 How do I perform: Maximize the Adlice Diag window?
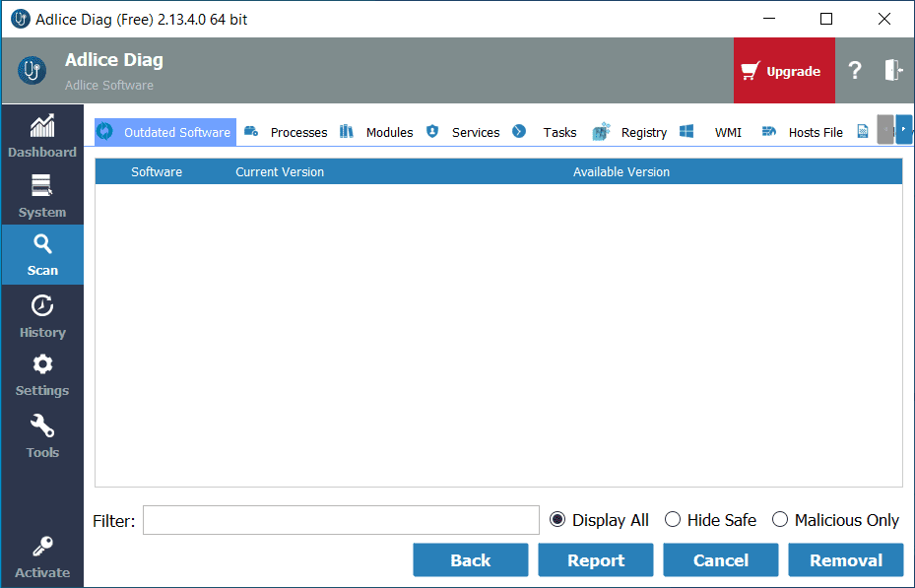826,19
